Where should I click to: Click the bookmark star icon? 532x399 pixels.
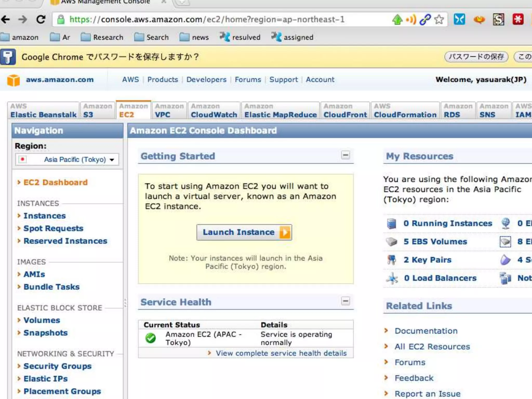coord(439,19)
